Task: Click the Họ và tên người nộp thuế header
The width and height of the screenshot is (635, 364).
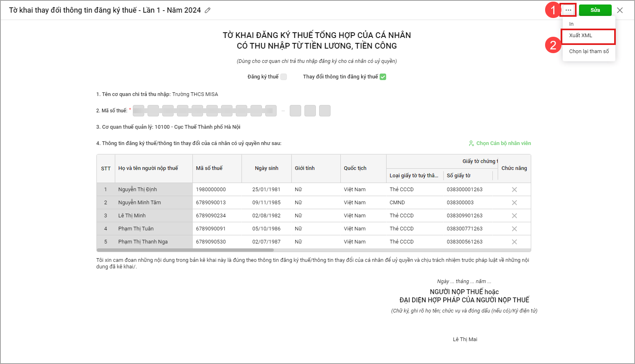Action: [148, 168]
